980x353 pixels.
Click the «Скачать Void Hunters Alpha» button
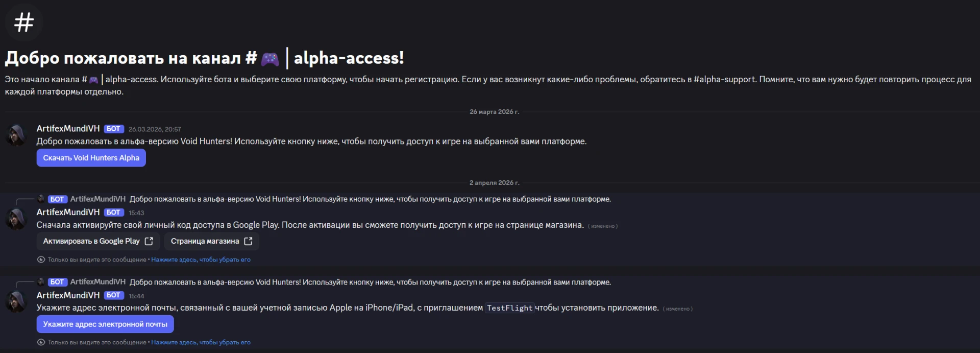[x=91, y=158]
